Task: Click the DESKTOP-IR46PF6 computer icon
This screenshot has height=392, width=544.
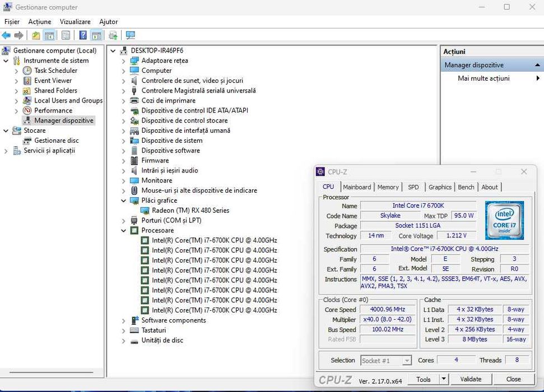Action: (x=123, y=50)
